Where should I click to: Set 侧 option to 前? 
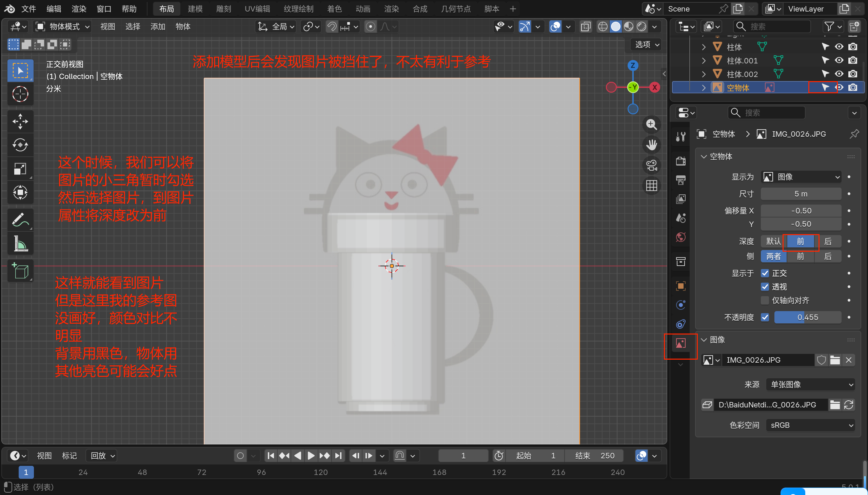(801, 256)
